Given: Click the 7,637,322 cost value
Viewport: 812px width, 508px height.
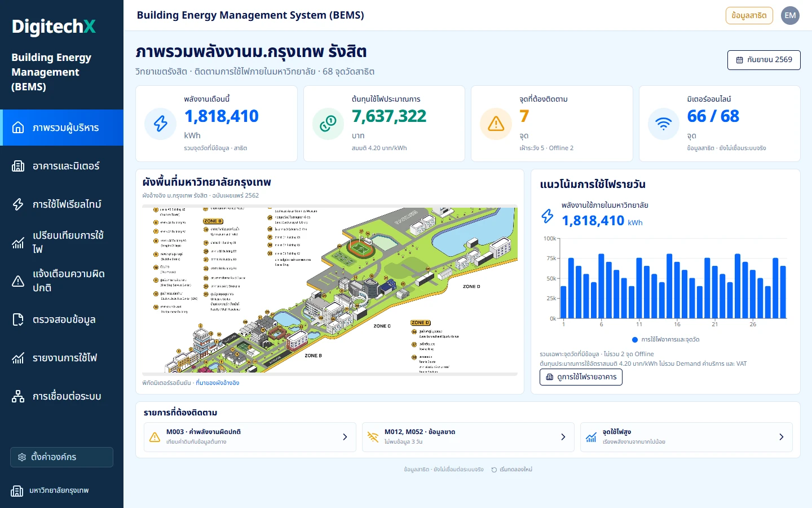Looking at the screenshot, I should coord(389,116).
